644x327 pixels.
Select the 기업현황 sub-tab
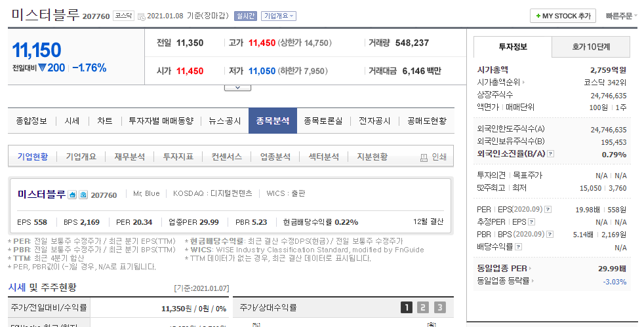pos(32,157)
